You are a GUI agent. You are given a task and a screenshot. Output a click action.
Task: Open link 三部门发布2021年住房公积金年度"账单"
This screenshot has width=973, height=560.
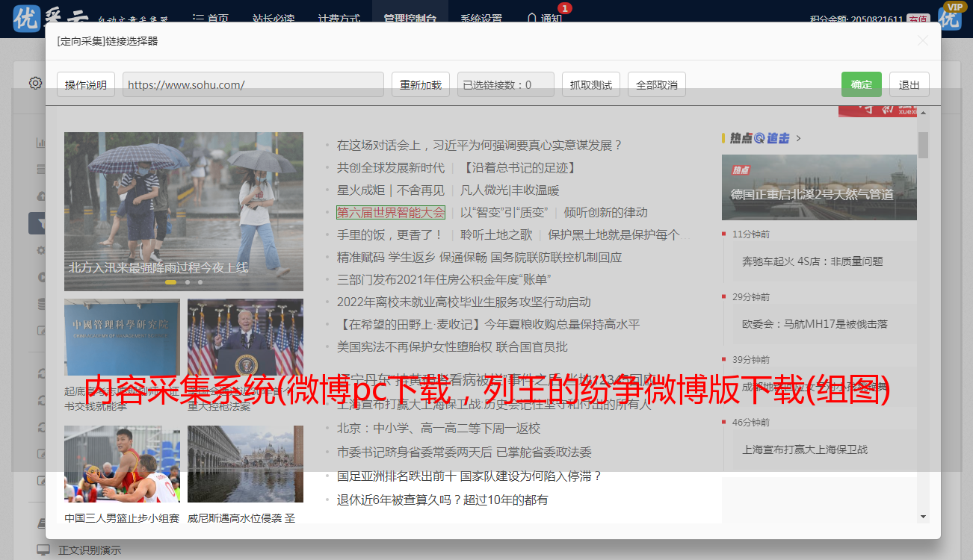(x=444, y=279)
